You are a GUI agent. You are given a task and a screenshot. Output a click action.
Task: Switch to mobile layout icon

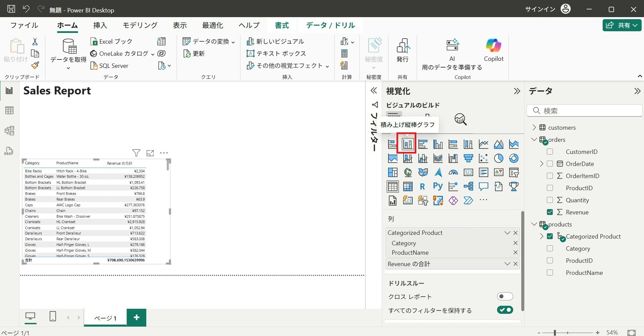[53, 317]
